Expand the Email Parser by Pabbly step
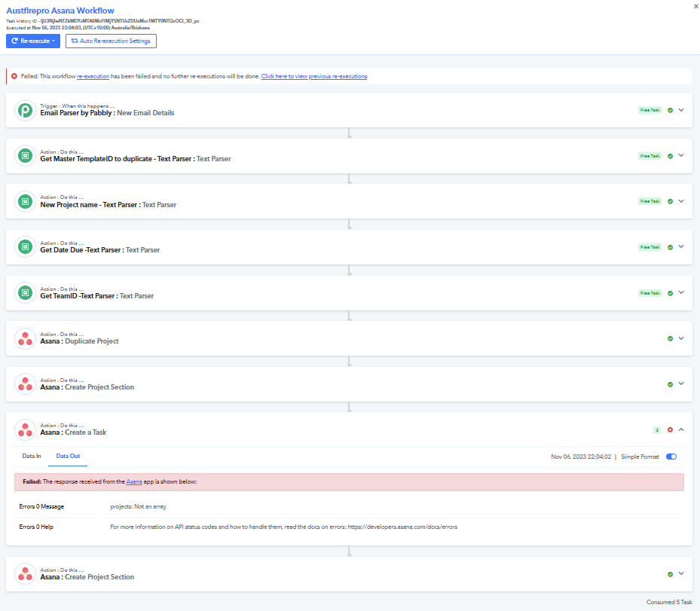The height and width of the screenshot is (611, 700). pyautogui.click(x=681, y=110)
